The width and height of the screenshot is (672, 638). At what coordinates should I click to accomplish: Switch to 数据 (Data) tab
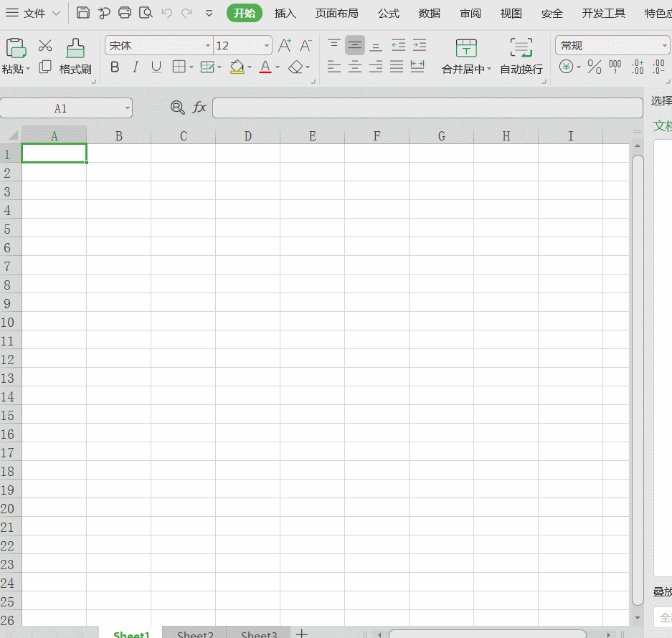(x=430, y=14)
